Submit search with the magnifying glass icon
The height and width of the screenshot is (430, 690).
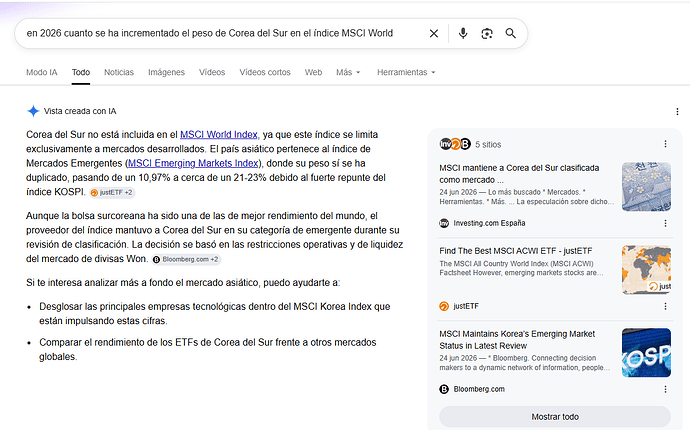point(510,33)
